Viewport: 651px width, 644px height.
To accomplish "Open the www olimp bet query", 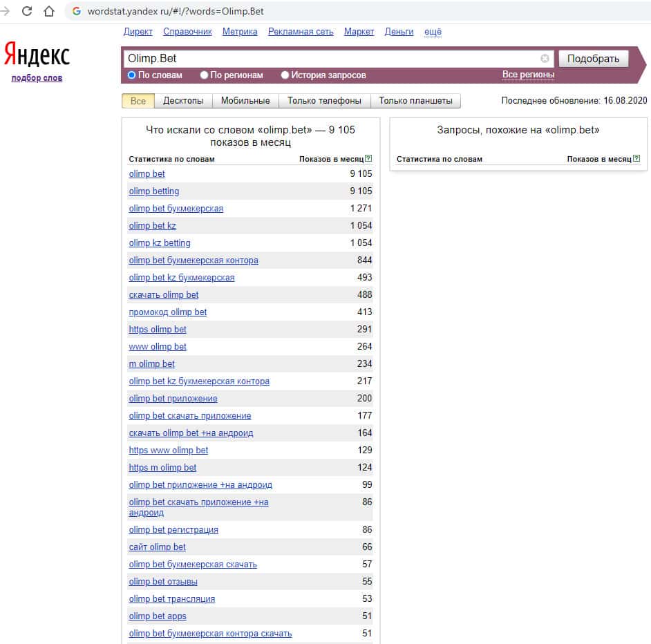I will [158, 347].
